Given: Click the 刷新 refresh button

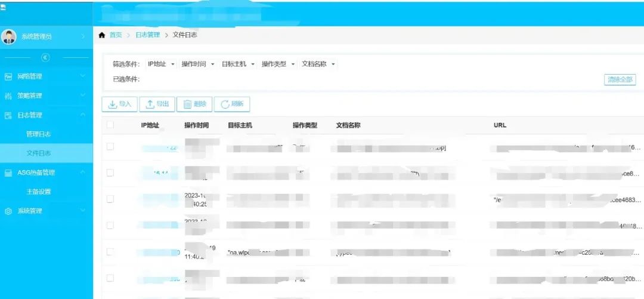Looking at the screenshot, I should 231,104.
